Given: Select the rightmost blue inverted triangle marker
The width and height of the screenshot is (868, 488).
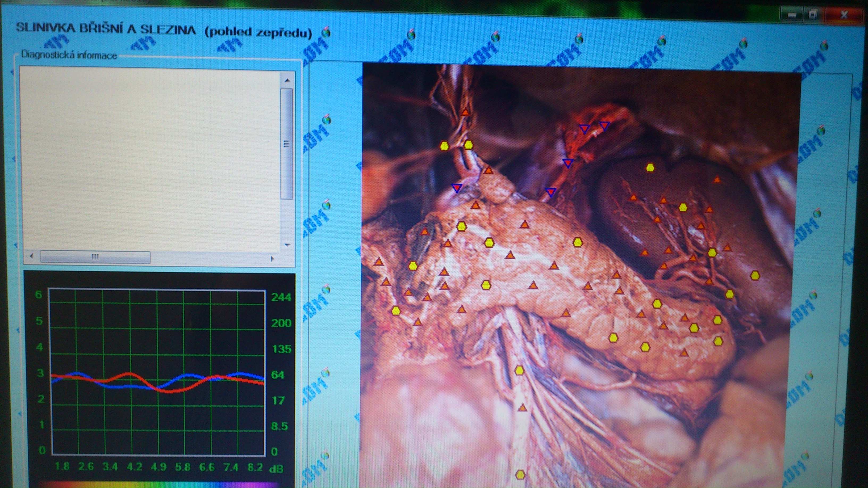Looking at the screenshot, I should pos(604,126).
